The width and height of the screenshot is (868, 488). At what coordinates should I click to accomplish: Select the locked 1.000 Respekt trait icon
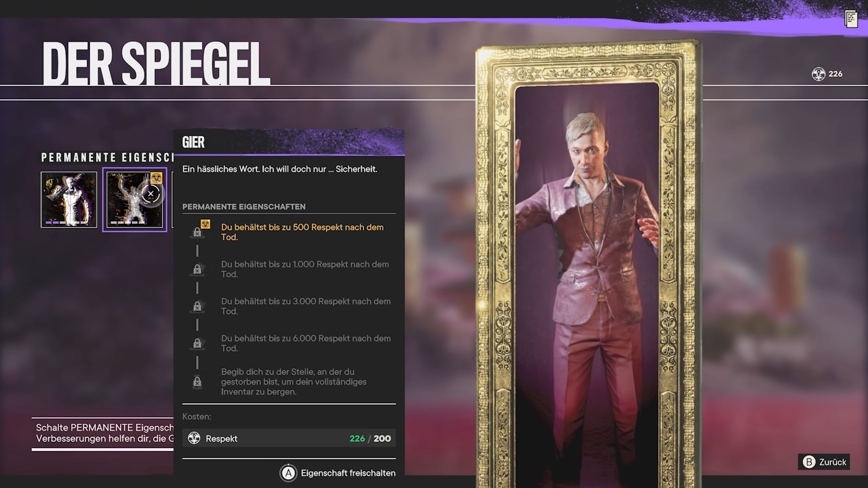(x=198, y=269)
